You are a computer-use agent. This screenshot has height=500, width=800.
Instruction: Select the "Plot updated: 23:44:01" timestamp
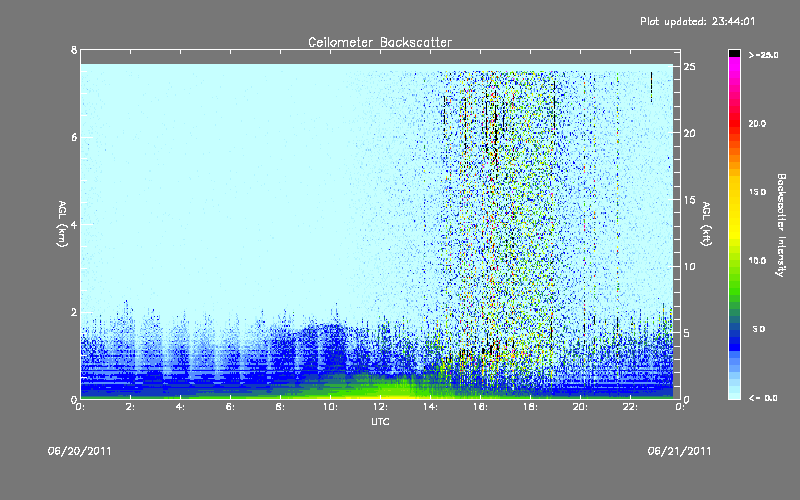pos(697,21)
